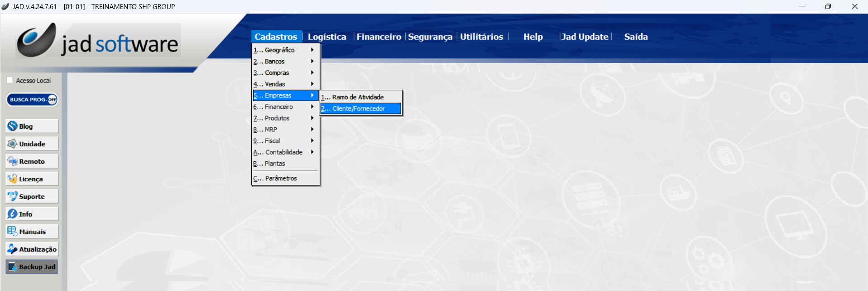Choose Ramo de Atividade in the submenu
The width and height of the screenshot is (868, 291).
click(360, 97)
